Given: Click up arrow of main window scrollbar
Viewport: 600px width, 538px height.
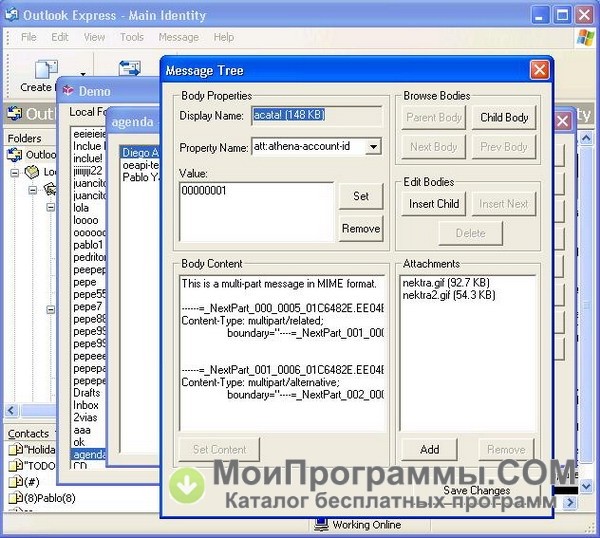Looking at the screenshot, I should tap(586, 137).
